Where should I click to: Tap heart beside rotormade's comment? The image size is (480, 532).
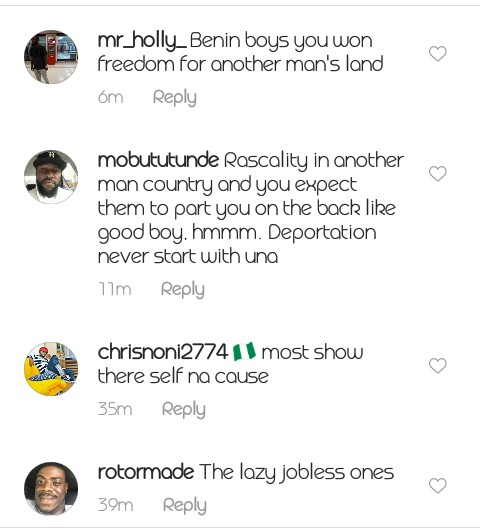(x=438, y=485)
